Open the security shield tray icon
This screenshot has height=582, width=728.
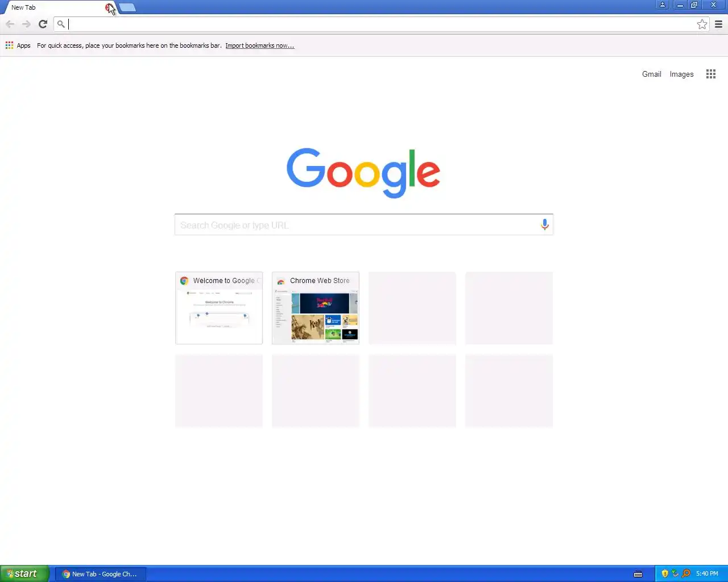pyautogui.click(x=665, y=573)
